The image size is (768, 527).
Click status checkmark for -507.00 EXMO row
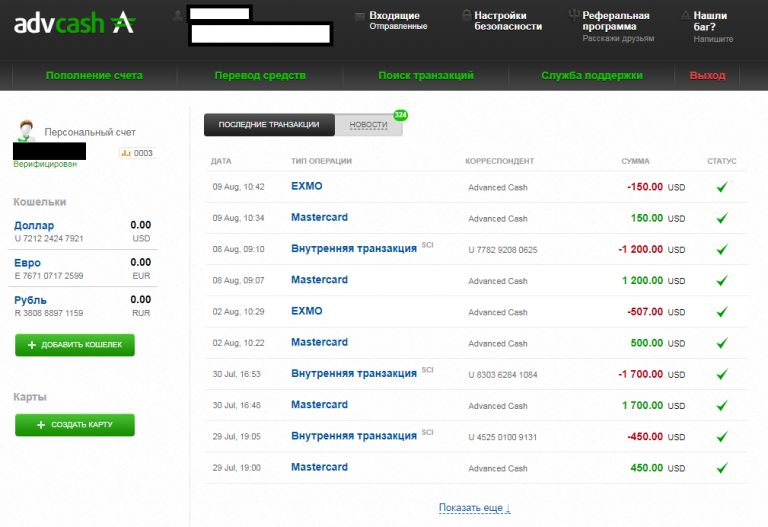[x=722, y=311]
